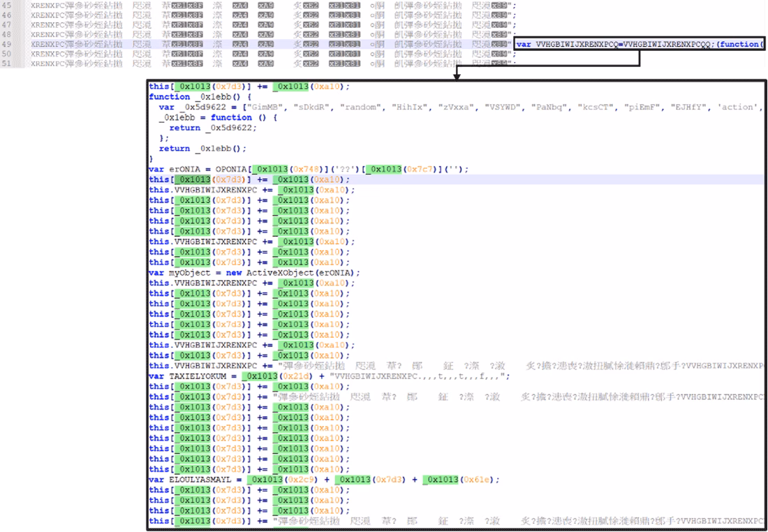
Task: Click the 'var VVHGBIWIJXRENXPCQ=' statement on line 49
Action: tap(639, 45)
